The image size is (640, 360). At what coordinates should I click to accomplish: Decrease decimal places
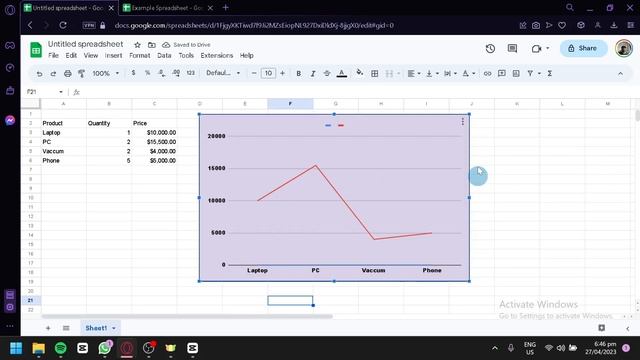pyautogui.click(x=162, y=73)
